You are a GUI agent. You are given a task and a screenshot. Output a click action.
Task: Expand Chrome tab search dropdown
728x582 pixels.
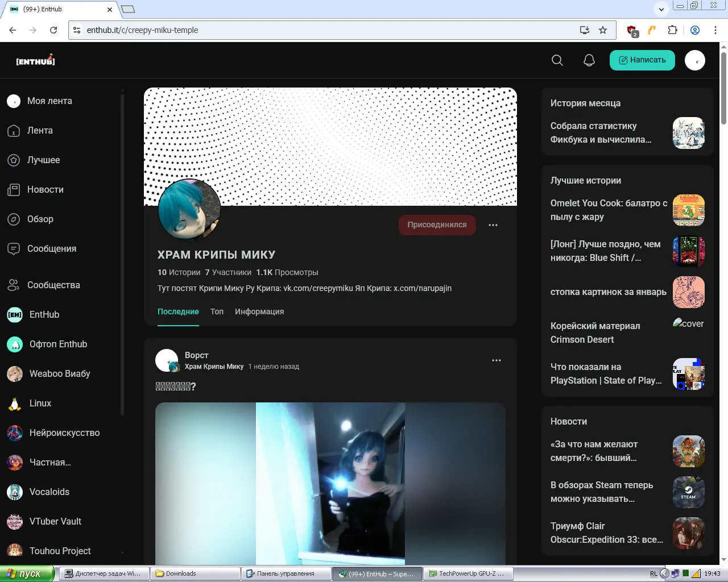[x=661, y=9]
